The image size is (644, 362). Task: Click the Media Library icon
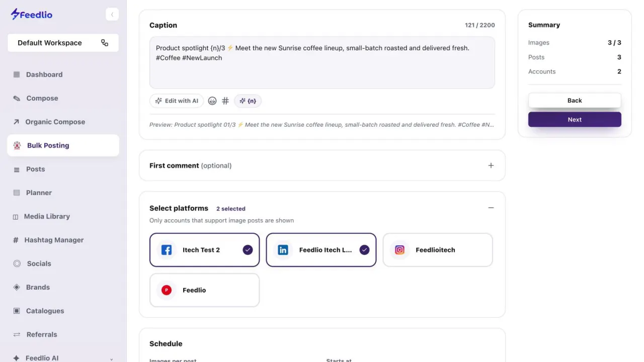(16, 217)
